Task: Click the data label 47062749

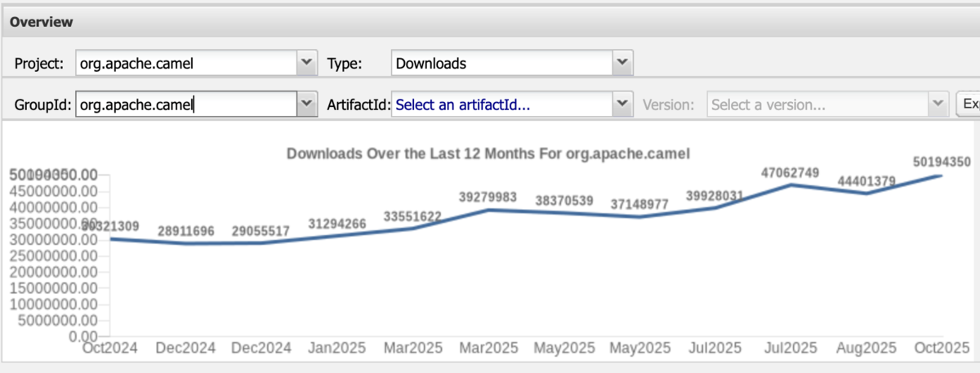Action: (x=791, y=172)
